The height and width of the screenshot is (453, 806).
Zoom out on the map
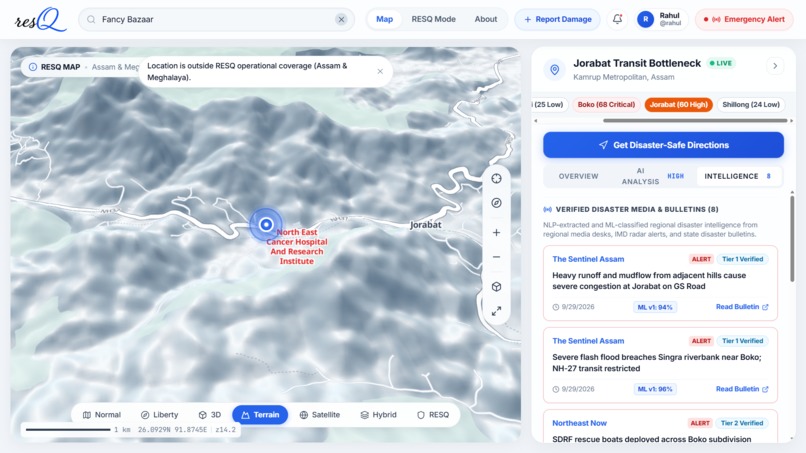pos(496,257)
